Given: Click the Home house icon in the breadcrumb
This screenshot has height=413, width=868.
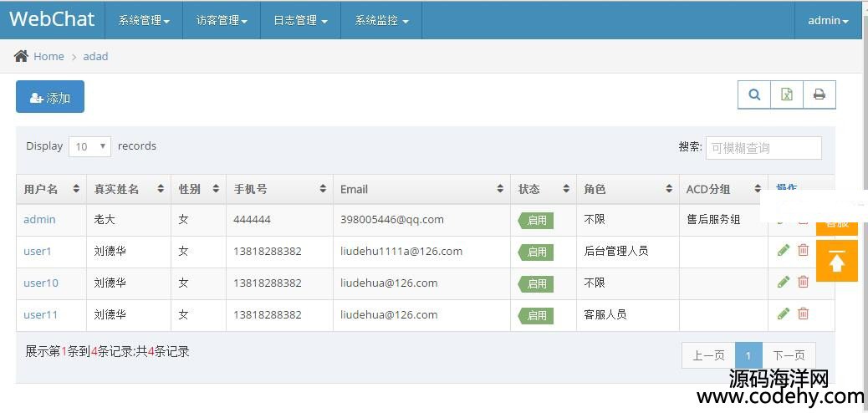Looking at the screenshot, I should tap(21, 56).
